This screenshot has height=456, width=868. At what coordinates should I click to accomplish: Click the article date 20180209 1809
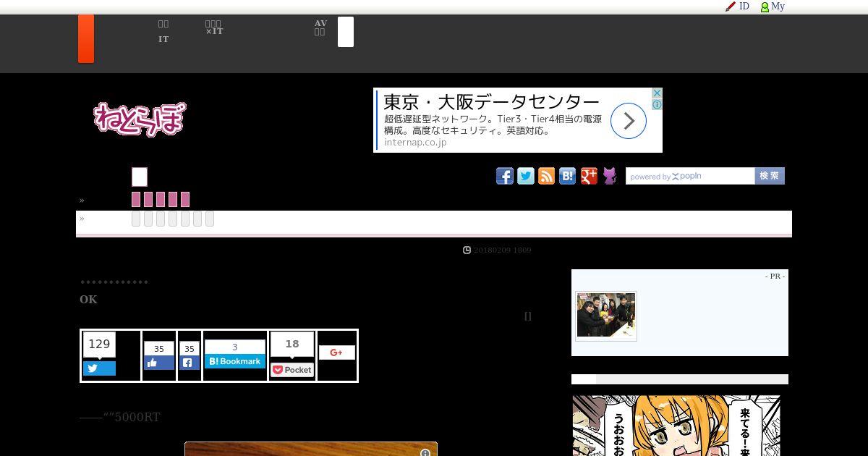click(503, 250)
